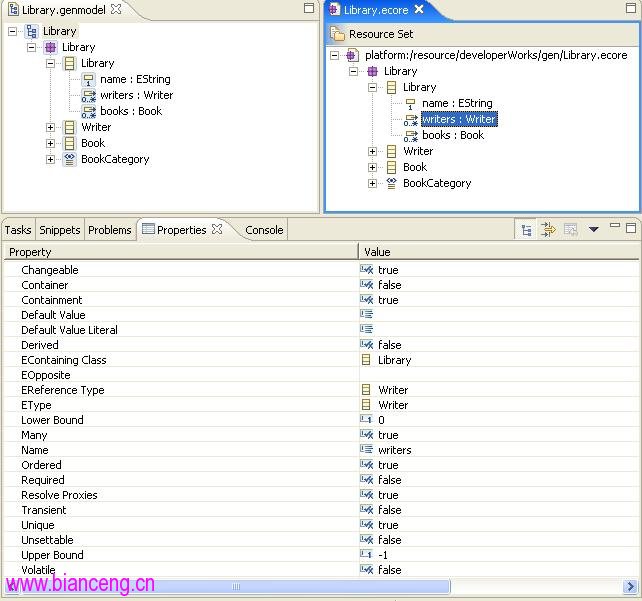The width and height of the screenshot is (642, 601).
Task: Select 'books : Book' in ecore tree
Action: click(453, 135)
